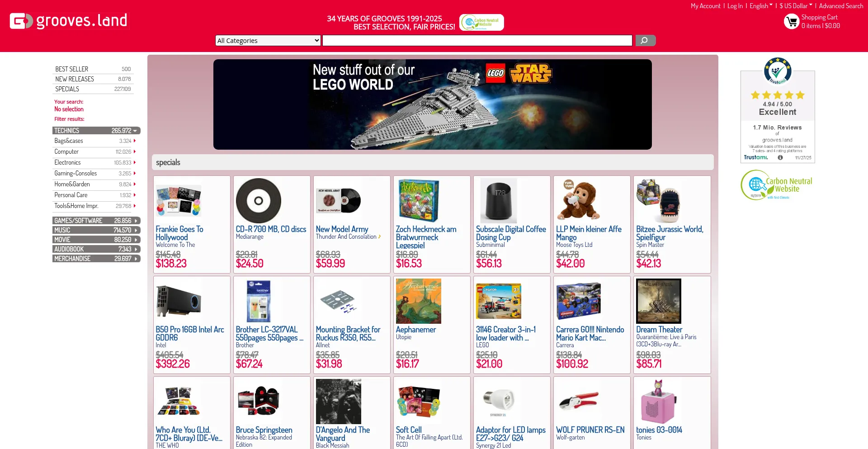This screenshot has height=449, width=868.
Task: Click the Trustami info circle icon
Action: pyautogui.click(x=780, y=158)
